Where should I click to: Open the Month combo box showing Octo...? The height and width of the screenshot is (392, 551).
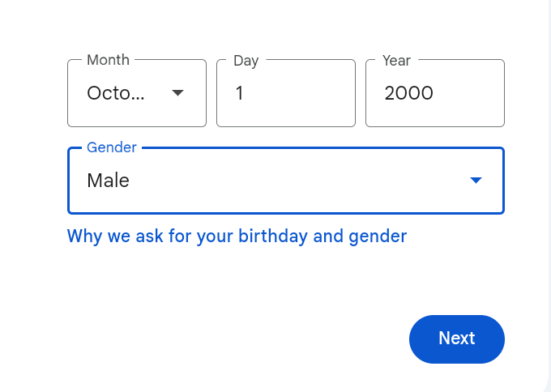136,93
